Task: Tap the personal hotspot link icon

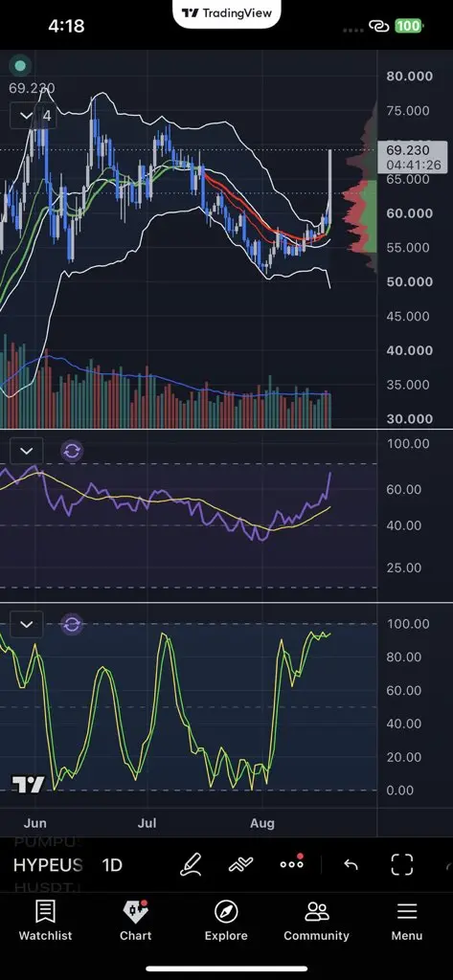Action: [378, 26]
